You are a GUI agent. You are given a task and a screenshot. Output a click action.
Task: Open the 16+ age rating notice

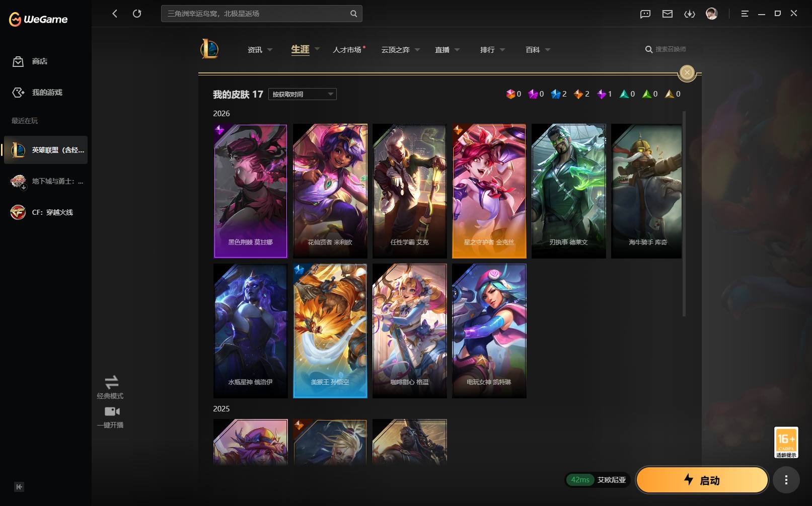pyautogui.click(x=786, y=442)
